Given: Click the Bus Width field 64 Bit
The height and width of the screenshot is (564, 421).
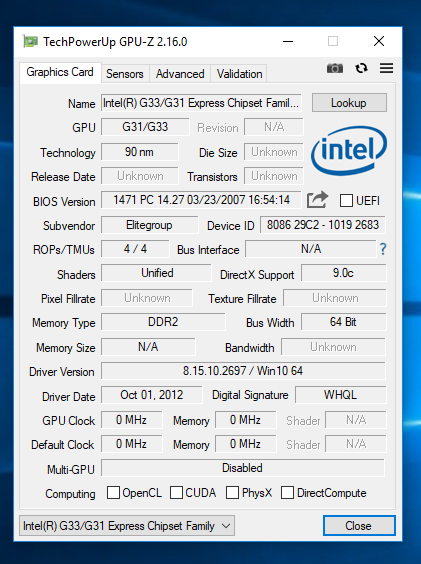Looking at the screenshot, I should 343,322.
